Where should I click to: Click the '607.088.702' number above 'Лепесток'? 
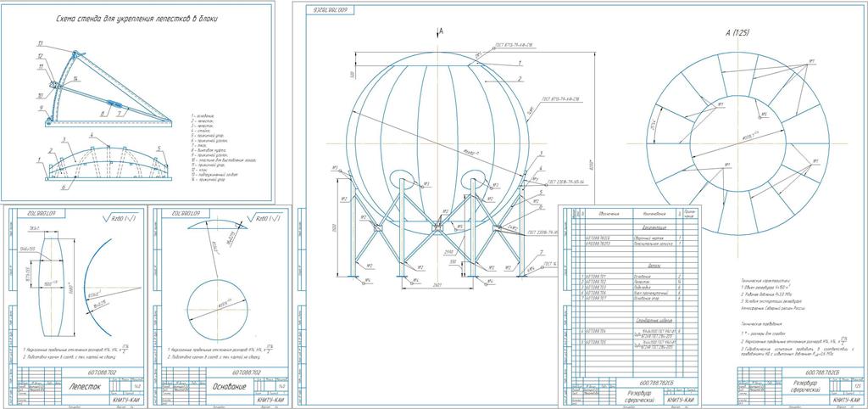click(x=103, y=373)
